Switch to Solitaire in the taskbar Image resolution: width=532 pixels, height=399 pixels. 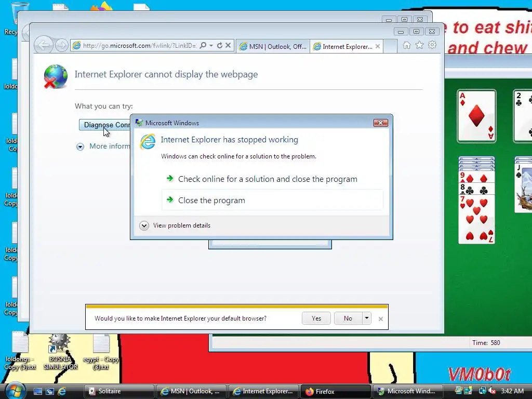(x=119, y=391)
